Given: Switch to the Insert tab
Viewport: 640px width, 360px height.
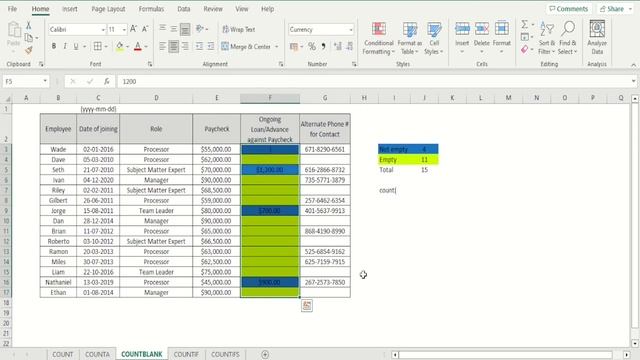Looking at the screenshot, I should coord(70,9).
